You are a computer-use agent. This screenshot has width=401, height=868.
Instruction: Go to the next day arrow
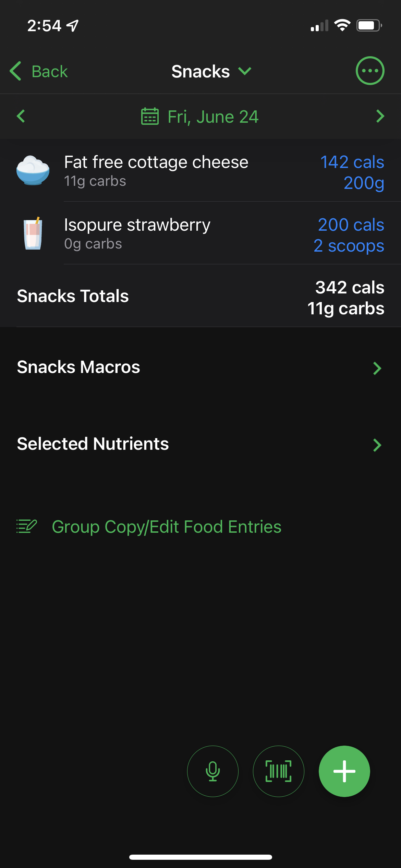tap(380, 116)
